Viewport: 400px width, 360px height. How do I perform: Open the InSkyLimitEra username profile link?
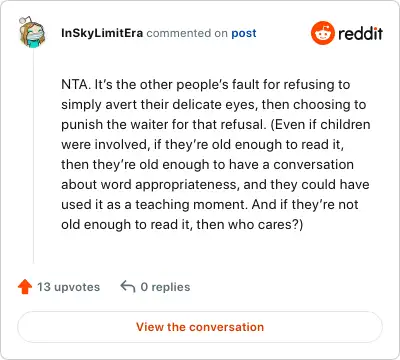tap(102, 33)
